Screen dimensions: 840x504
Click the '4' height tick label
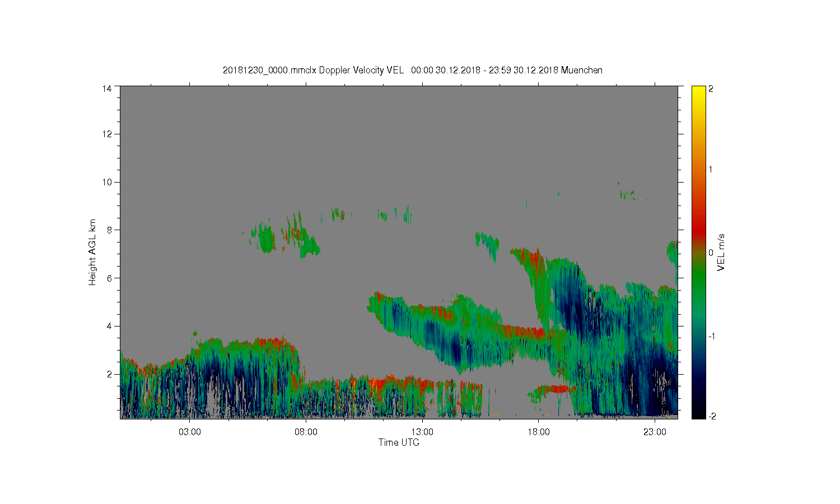110,326
